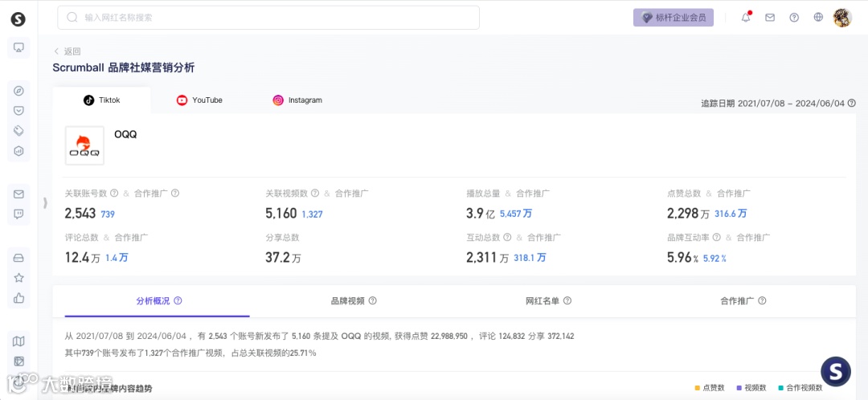Click the user avatar at top right

tap(842, 18)
